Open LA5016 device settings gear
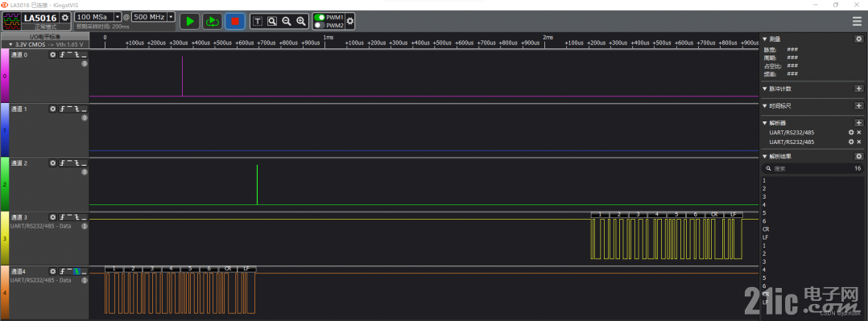The height and width of the screenshot is (321, 868). coord(64,18)
